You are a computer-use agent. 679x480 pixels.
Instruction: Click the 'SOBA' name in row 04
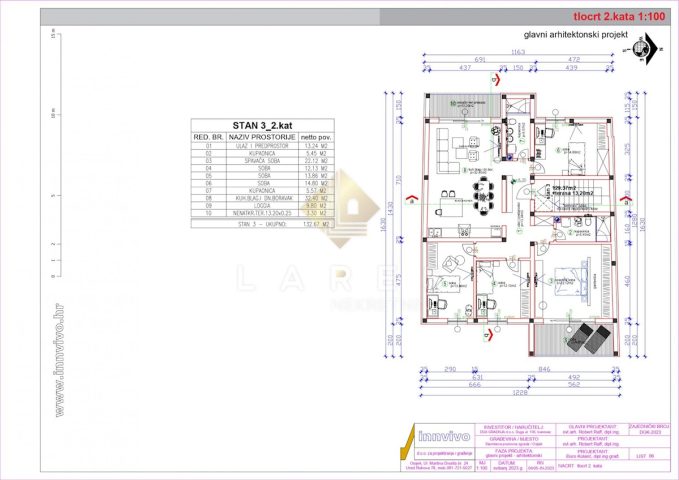[264, 168]
